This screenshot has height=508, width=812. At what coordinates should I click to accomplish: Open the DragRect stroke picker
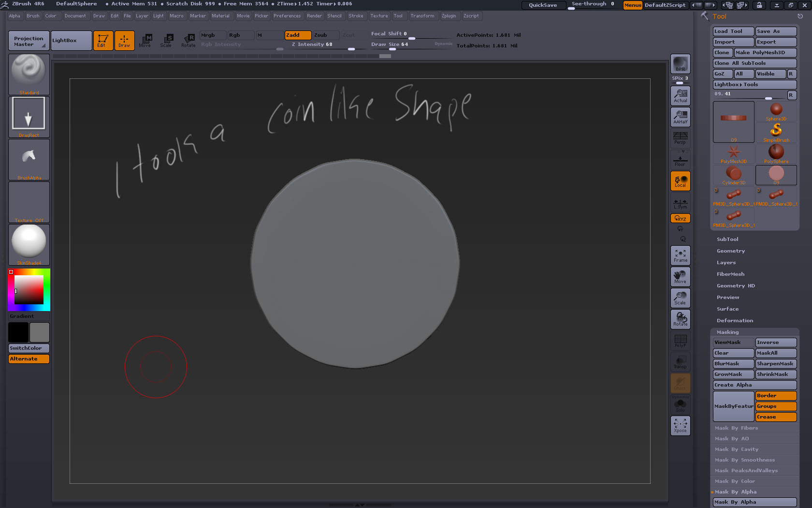[x=29, y=117]
